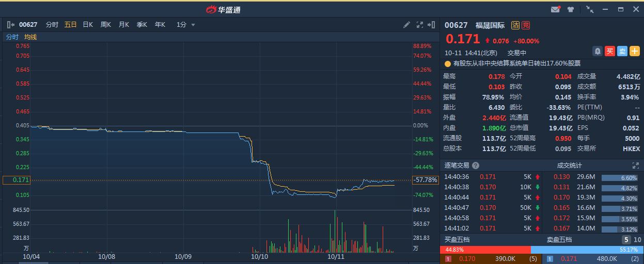Click the red 44.83% buy ratio bar

click(485, 250)
